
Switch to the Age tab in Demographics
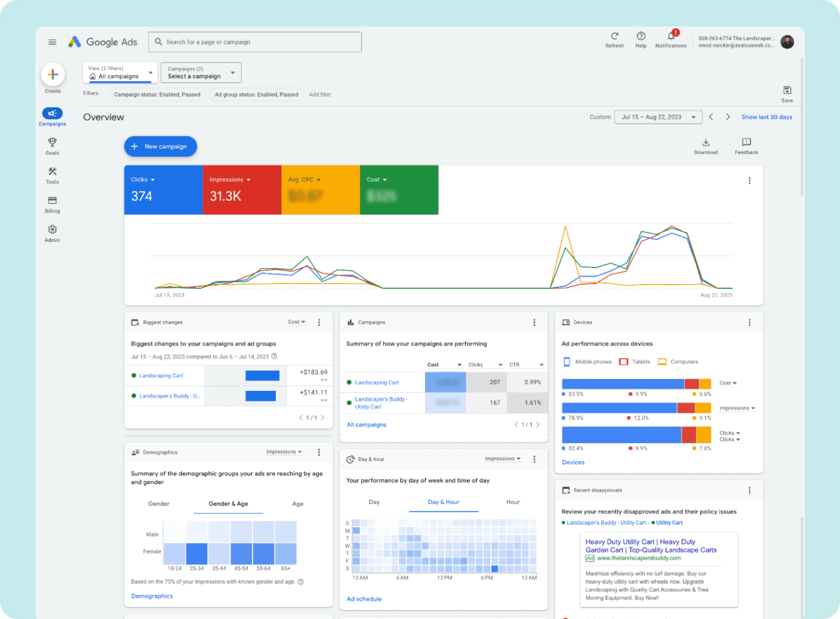pos(297,503)
